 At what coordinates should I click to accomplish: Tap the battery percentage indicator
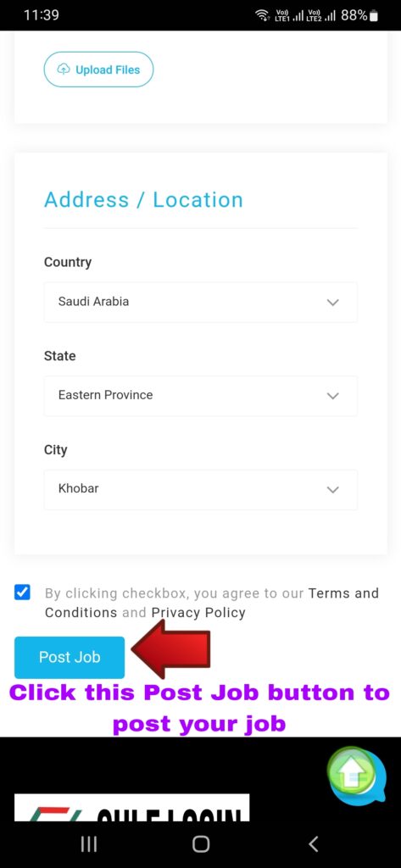(359, 15)
